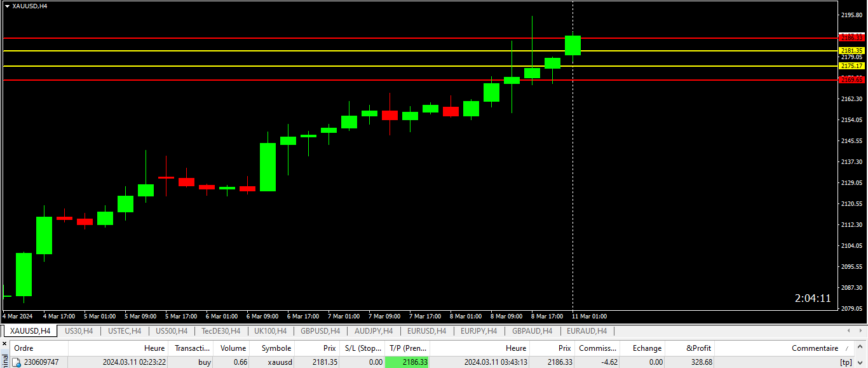Click the green T/P cell 2186.33
Viewport: 868px width, 368px height.
point(407,362)
